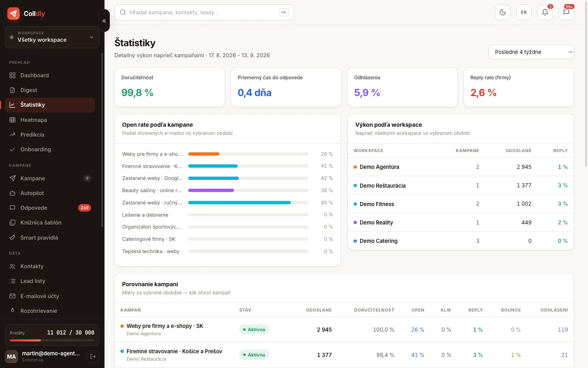Open the Demo Reštaurácia workspace row
Screen dimensions: 588x368
click(461, 185)
